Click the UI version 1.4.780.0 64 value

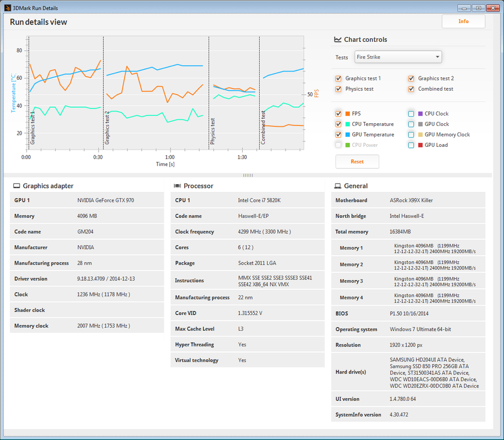[402, 399]
